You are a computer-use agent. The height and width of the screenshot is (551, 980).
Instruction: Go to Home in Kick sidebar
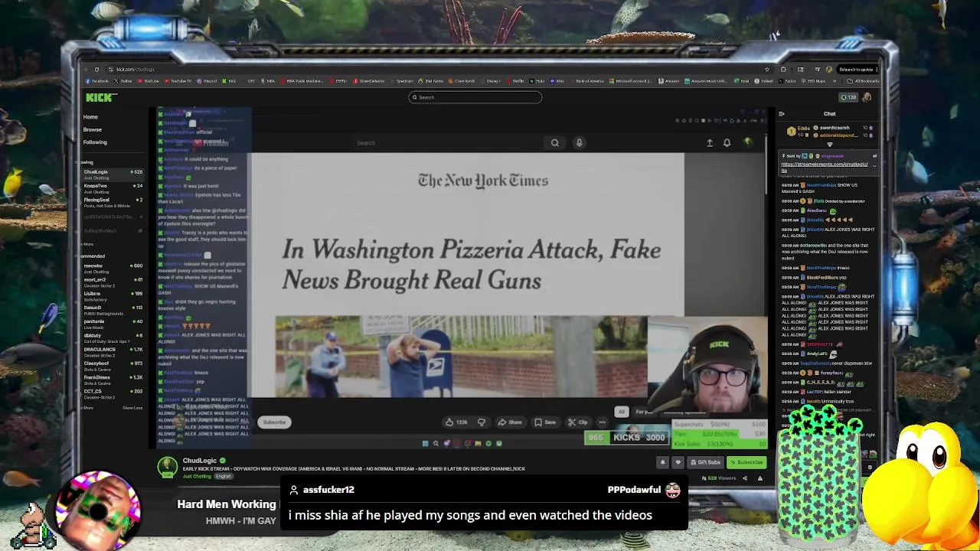(90, 117)
